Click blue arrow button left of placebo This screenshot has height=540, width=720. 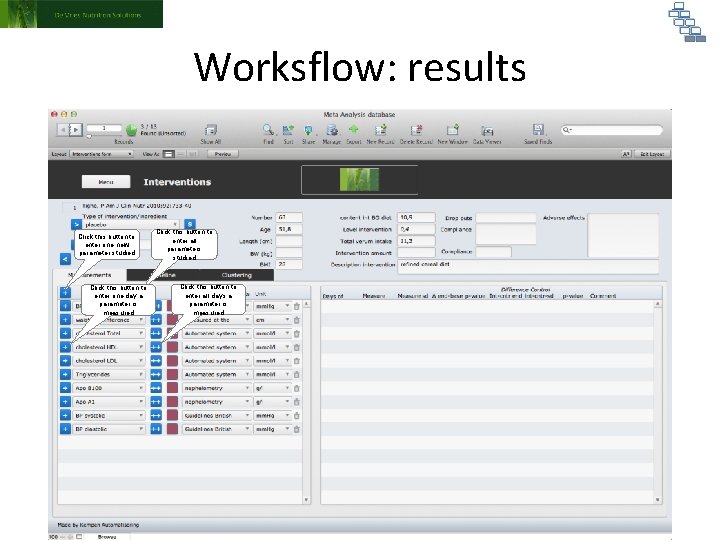[x=76, y=225]
